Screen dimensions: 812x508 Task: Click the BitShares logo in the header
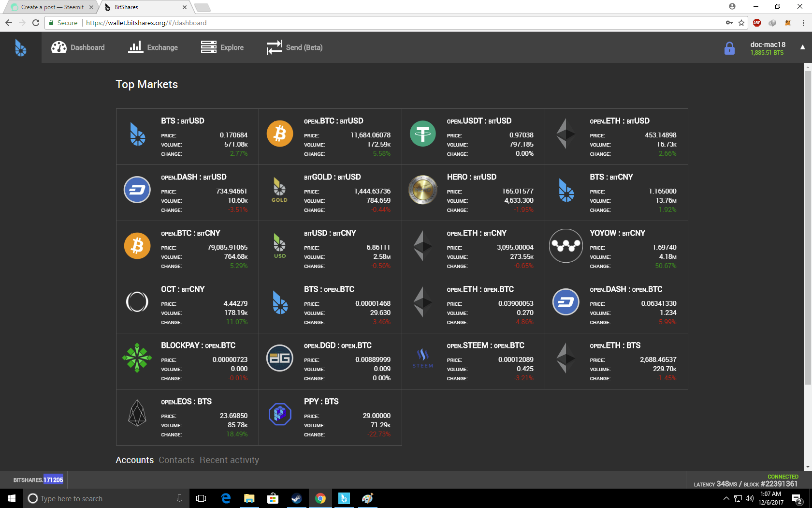(x=20, y=47)
